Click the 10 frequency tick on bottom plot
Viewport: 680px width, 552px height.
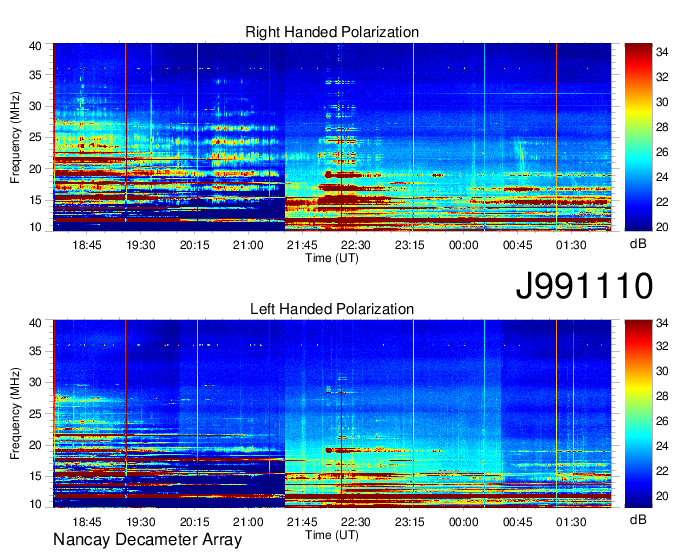[x=35, y=504]
